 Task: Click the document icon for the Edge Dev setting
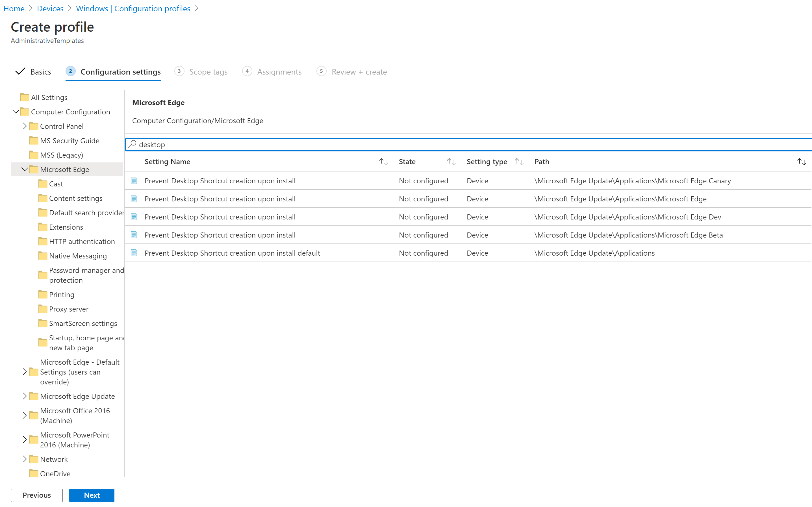(x=134, y=217)
